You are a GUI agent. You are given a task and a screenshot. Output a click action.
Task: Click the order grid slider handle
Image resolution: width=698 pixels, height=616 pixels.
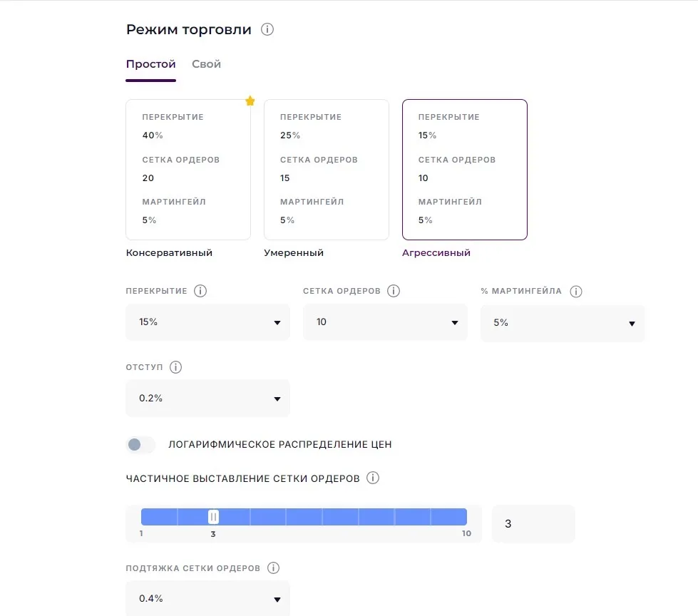213,517
